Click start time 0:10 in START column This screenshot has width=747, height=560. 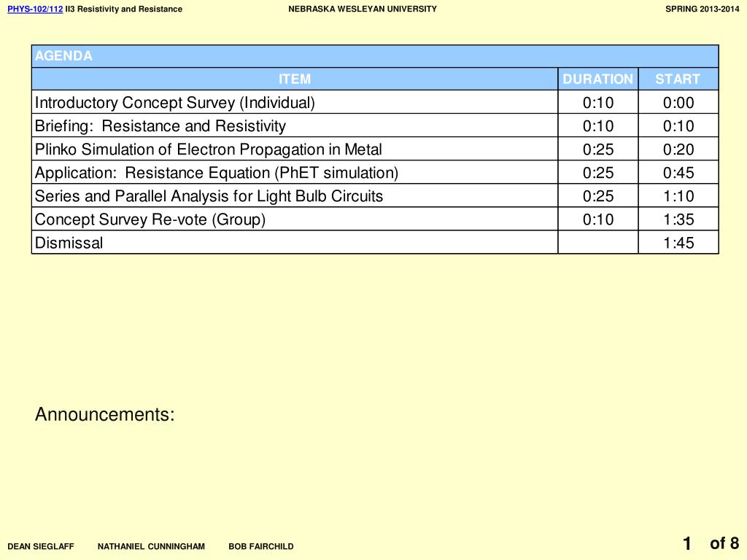(678, 125)
